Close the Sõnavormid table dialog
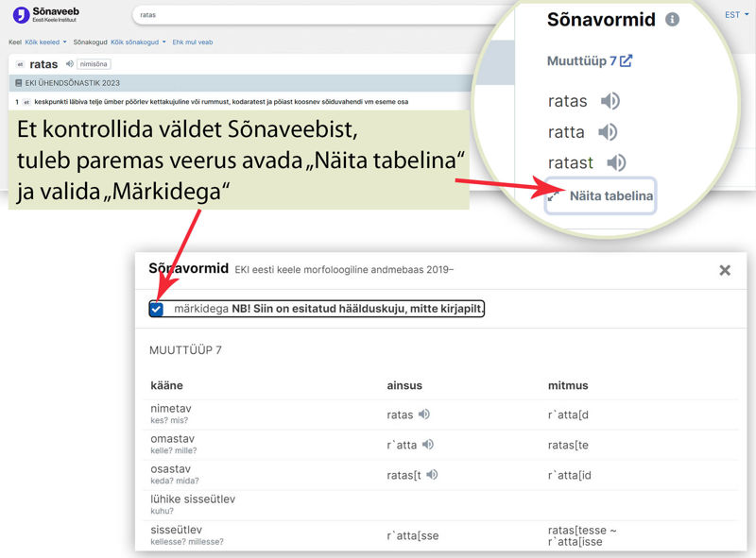This screenshot has width=756, height=558. point(725,270)
